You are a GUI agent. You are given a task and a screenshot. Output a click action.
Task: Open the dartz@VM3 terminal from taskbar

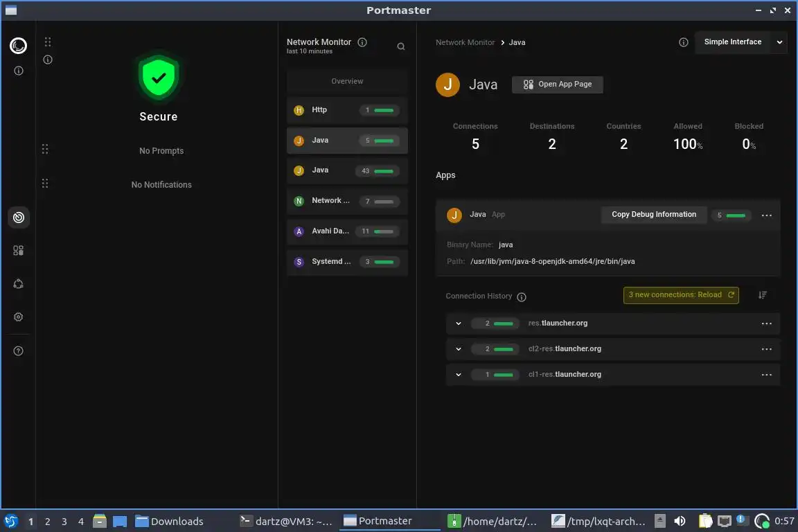tap(286, 522)
